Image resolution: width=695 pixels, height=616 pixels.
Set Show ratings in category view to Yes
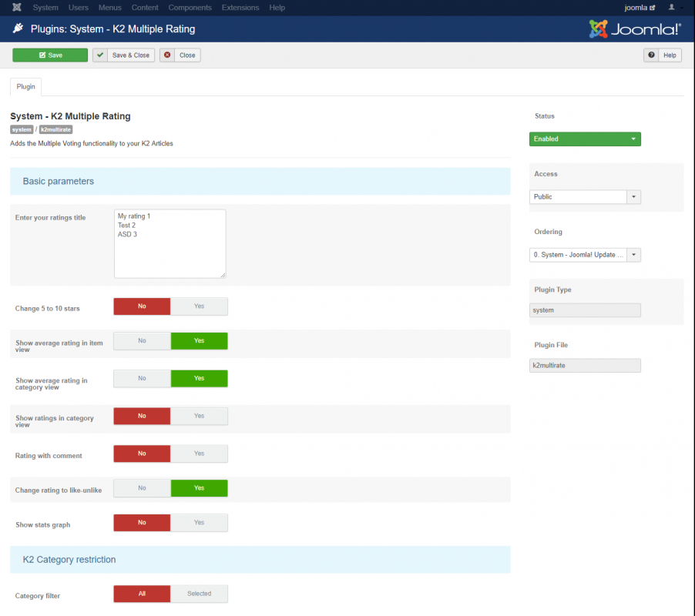tap(199, 417)
